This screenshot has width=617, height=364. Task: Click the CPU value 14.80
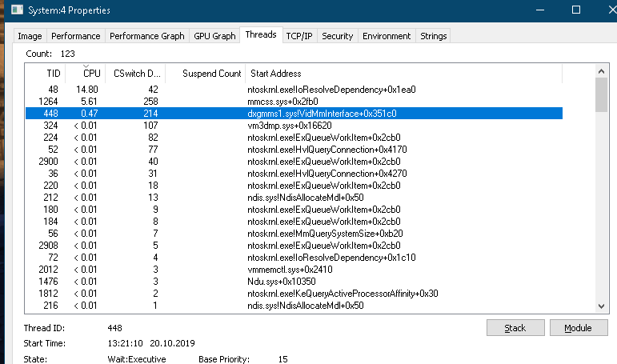[x=87, y=90]
